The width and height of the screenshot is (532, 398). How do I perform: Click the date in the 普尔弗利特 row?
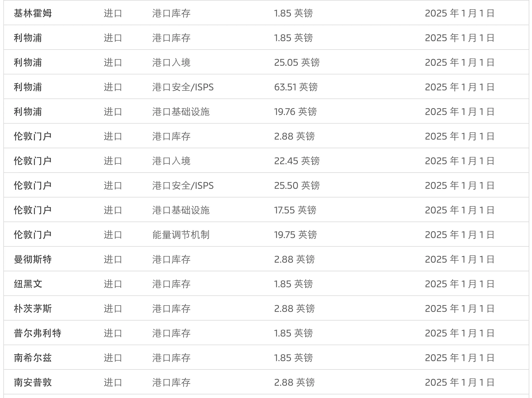pyautogui.click(x=460, y=333)
